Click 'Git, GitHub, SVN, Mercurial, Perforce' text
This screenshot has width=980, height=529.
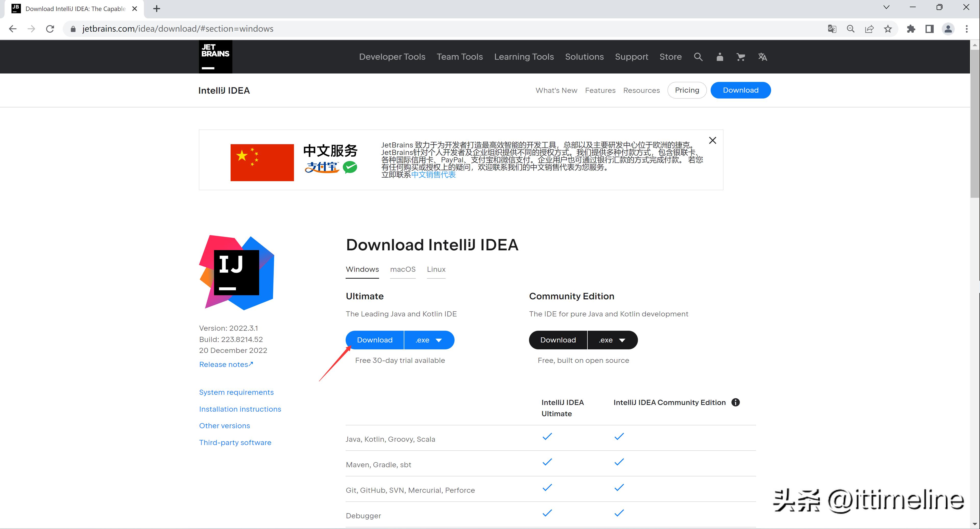click(410, 490)
